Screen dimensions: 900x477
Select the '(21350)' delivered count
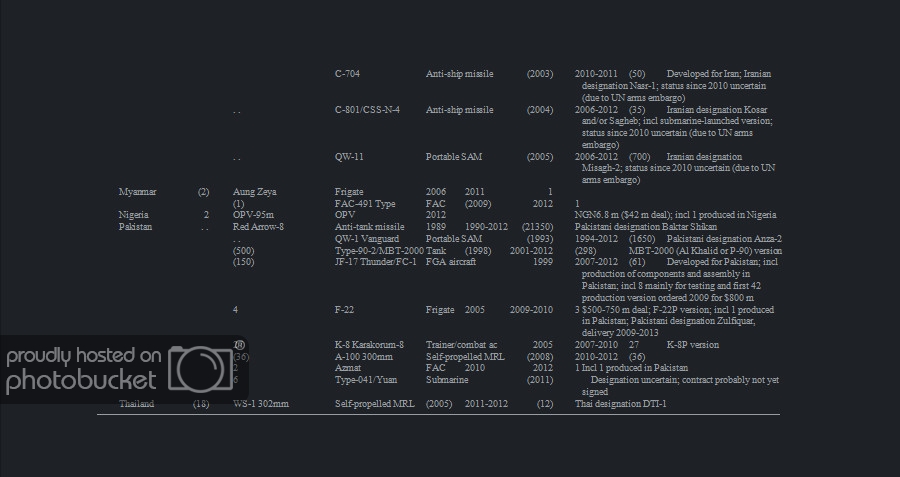tap(537, 227)
